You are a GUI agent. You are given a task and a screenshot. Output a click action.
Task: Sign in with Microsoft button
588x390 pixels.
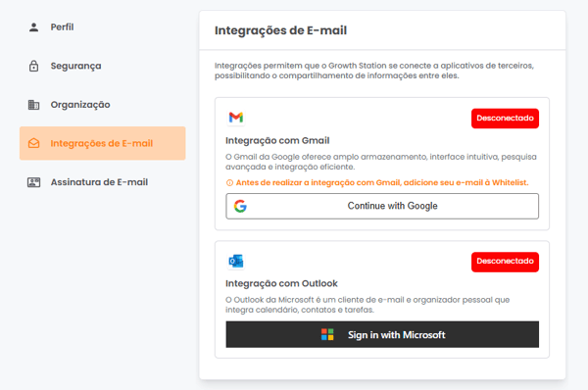pos(382,334)
